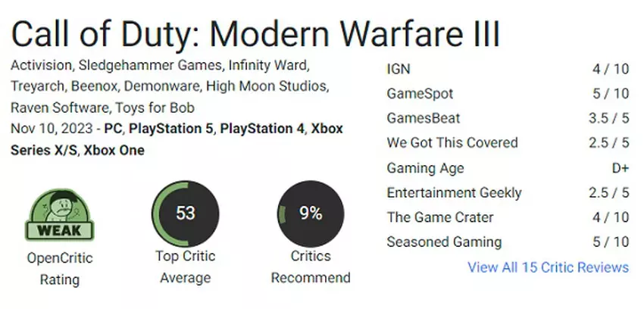Select the PlayStation 4 platform link
644x309 pixels.
[x=261, y=129]
